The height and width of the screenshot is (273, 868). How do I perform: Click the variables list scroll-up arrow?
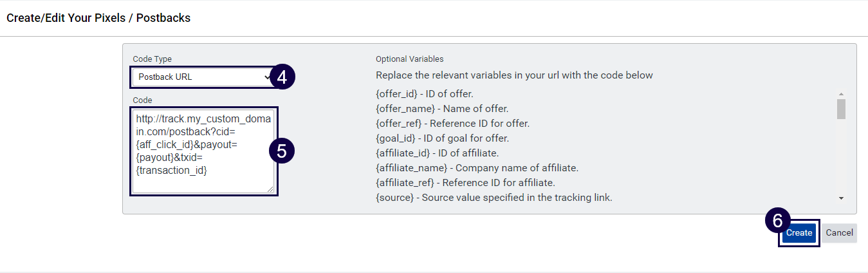click(x=841, y=95)
